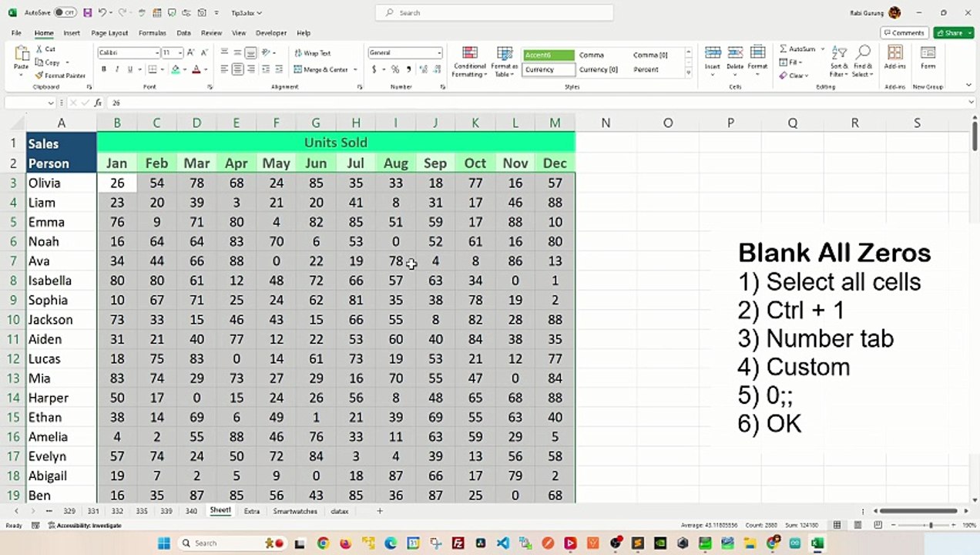This screenshot has height=555, width=980.
Task: Apply the Currency cell style
Action: pos(549,69)
